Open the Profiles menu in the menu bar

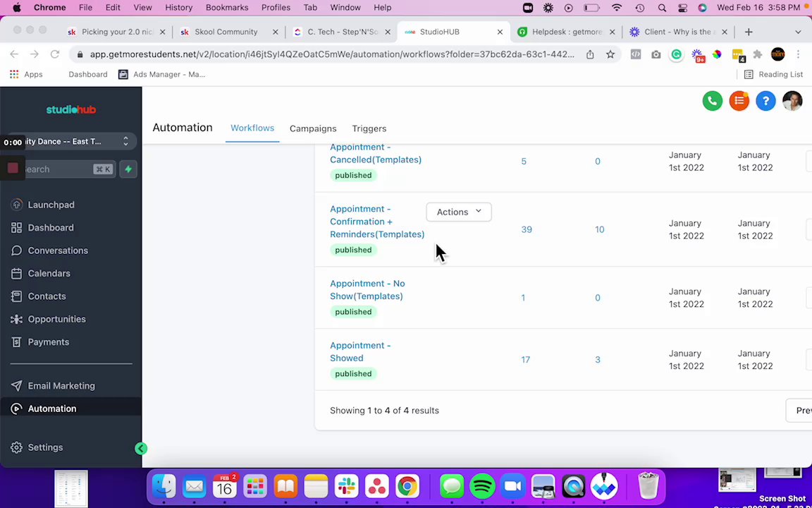pos(276,8)
